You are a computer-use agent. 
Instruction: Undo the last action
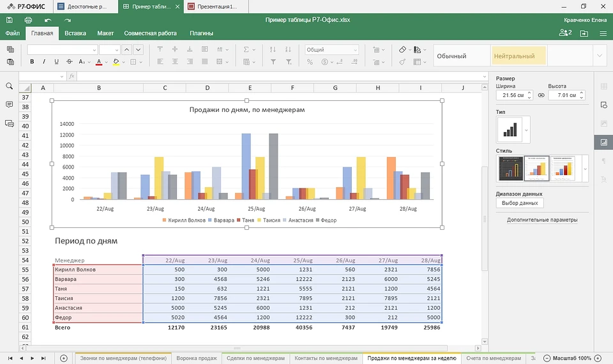click(x=47, y=20)
